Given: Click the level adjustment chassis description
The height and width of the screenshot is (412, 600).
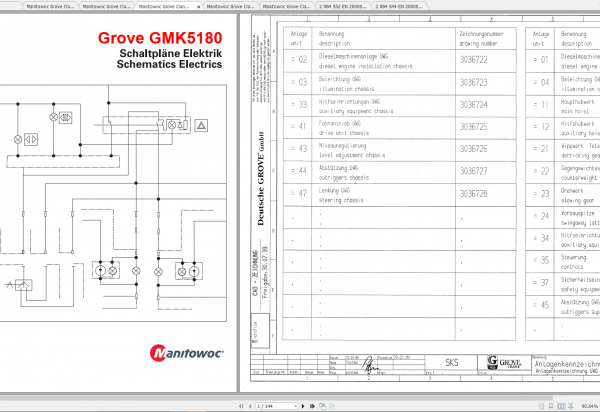Looking at the screenshot, I should click(352, 155).
